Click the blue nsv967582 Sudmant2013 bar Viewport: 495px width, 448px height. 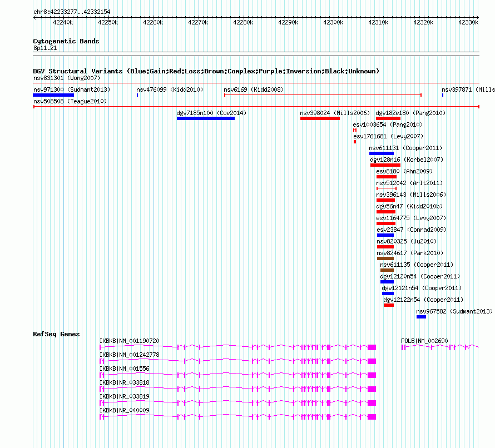(x=421, y=317)
